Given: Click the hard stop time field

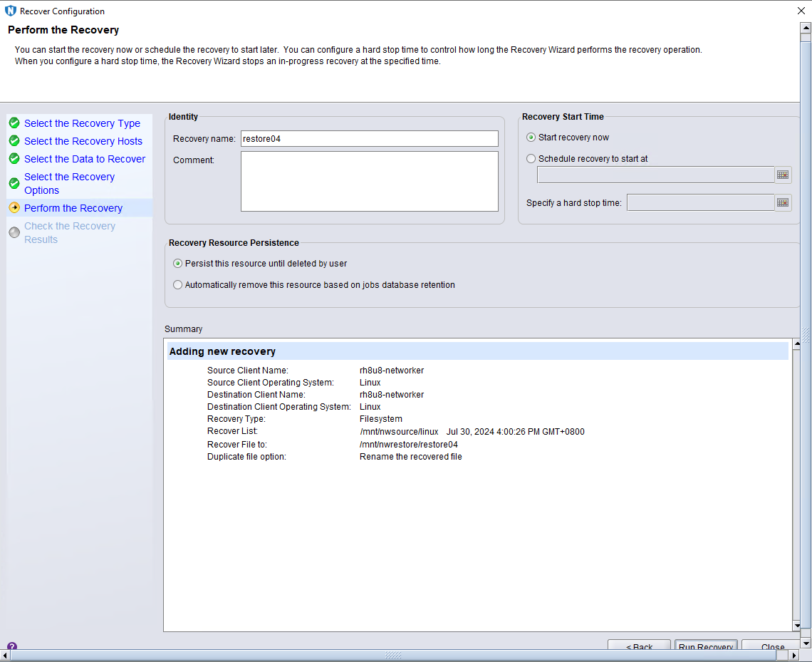Looking at the screenshot, I should point(701,202).
